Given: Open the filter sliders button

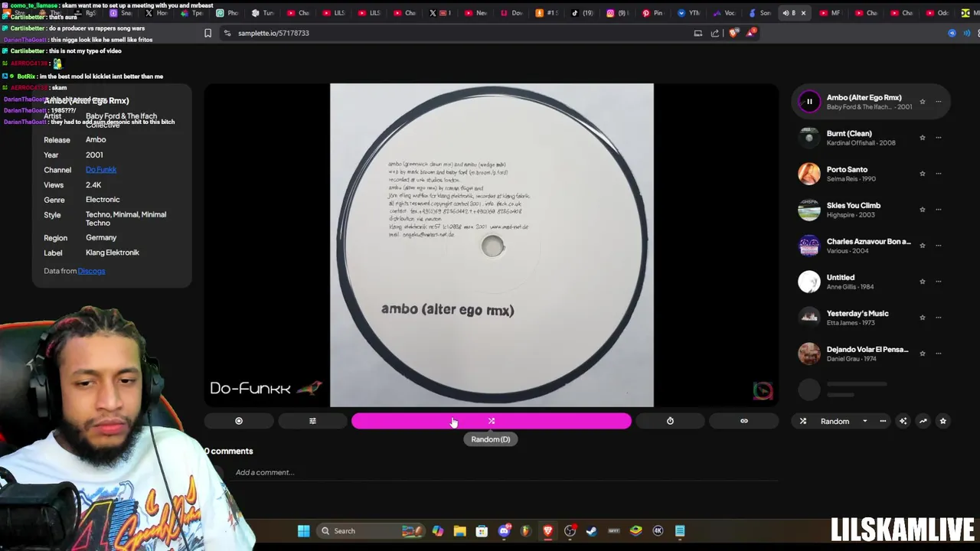Looking at the screenshot, I should tap(312, 421).
